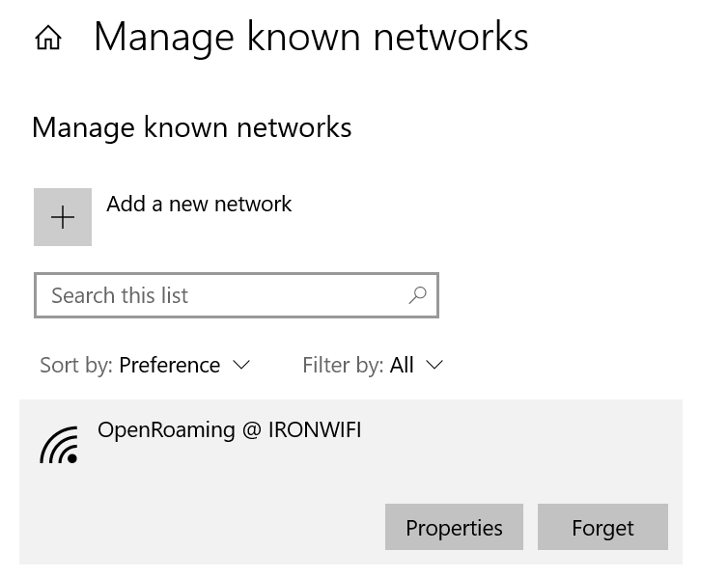
Task: Click the All filter value text
Action: tap(402, 365)
